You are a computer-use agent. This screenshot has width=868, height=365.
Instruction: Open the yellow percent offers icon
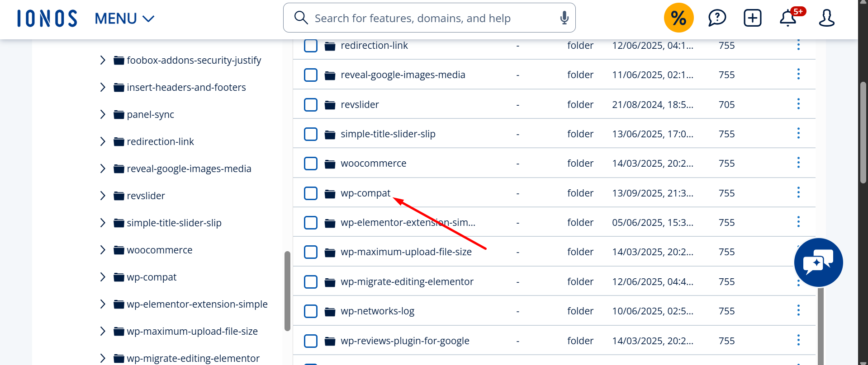coord(678,18)
